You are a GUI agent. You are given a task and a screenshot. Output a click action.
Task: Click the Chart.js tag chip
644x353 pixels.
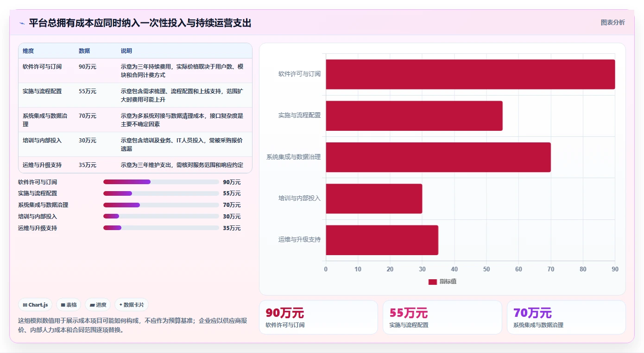35,305
